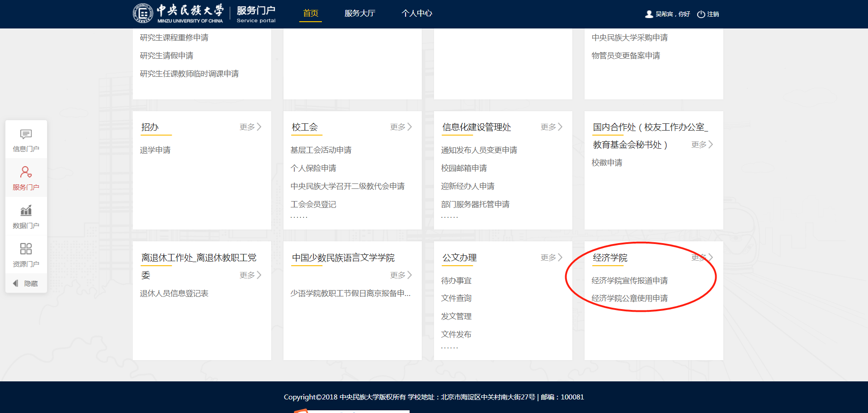Go to the 首页 tab
Viewport: 868px width, 413px height.
click(x=311, y=14)
